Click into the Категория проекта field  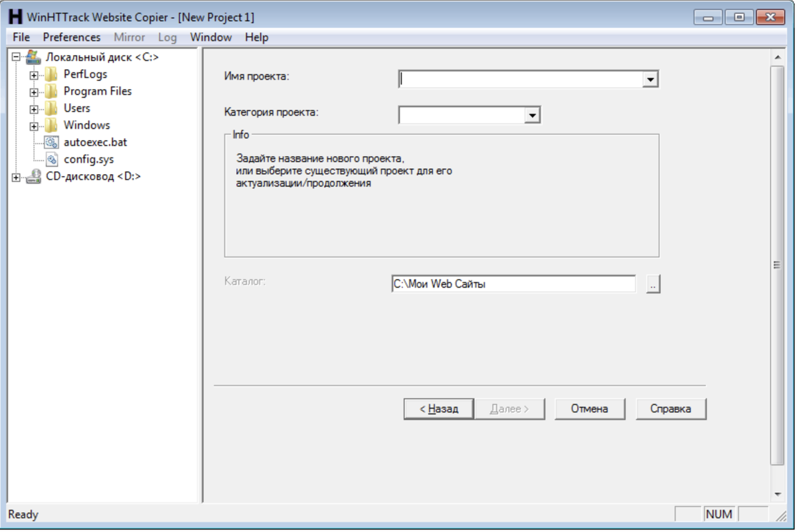pos(462,116)
